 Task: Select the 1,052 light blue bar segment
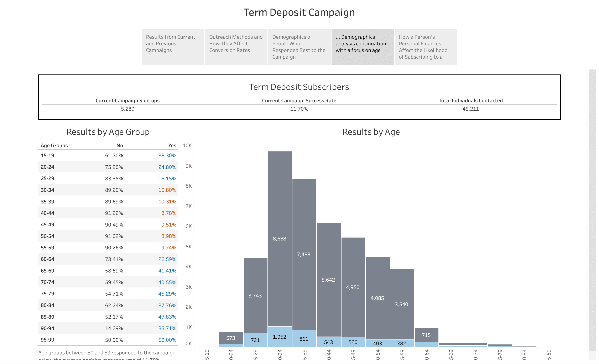280,337
